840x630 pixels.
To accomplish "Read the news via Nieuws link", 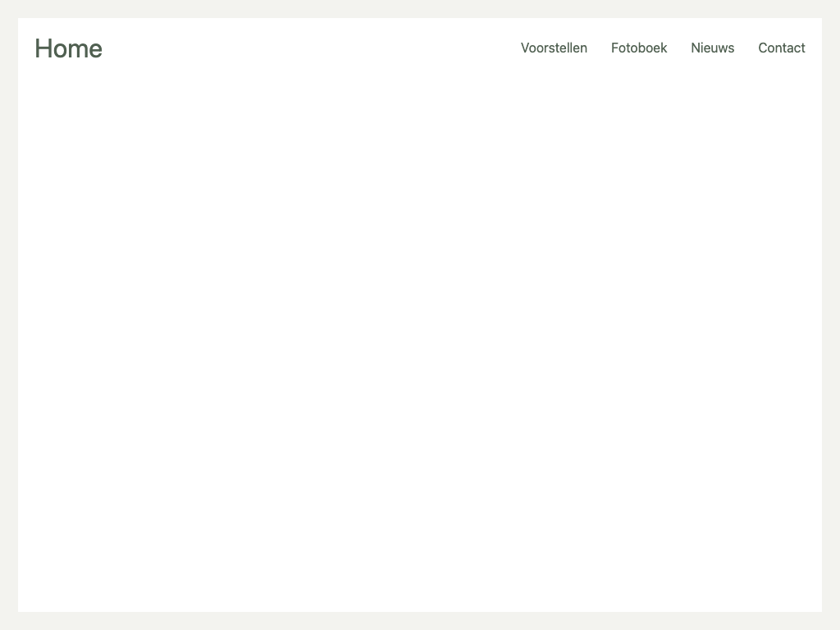I will pos(712,48).
